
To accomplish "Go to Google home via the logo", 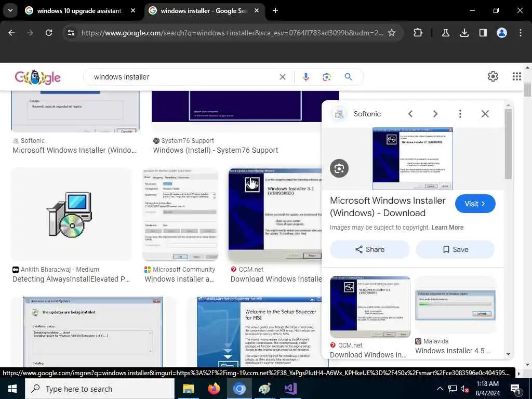I will [x=37, y=77].
